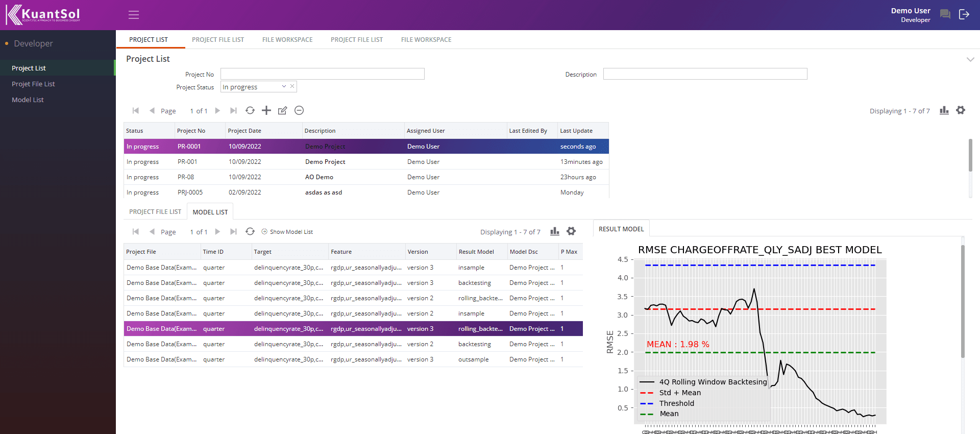This screenshot has height=434, width=980.
Task: Open the Project Status dropdown
Action: 284,87
